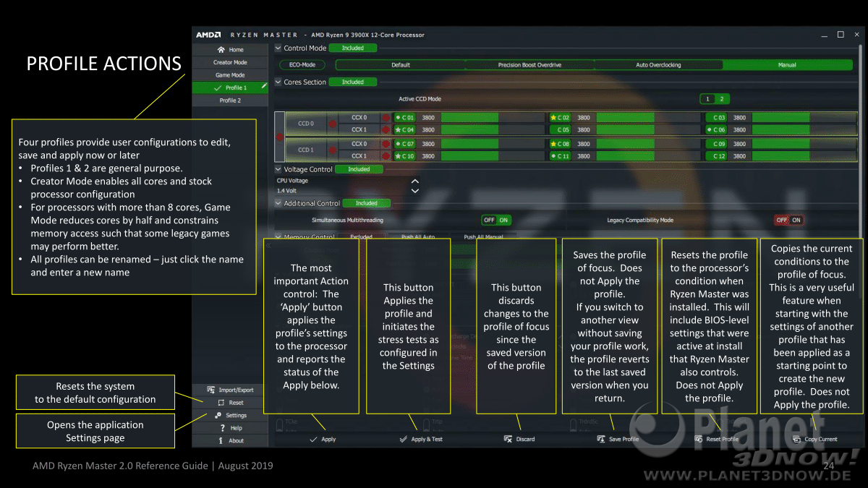The width and height of the screenshot is (868, 488).
Task: Click the starred core C 04 badge
Action: (404, 130)
